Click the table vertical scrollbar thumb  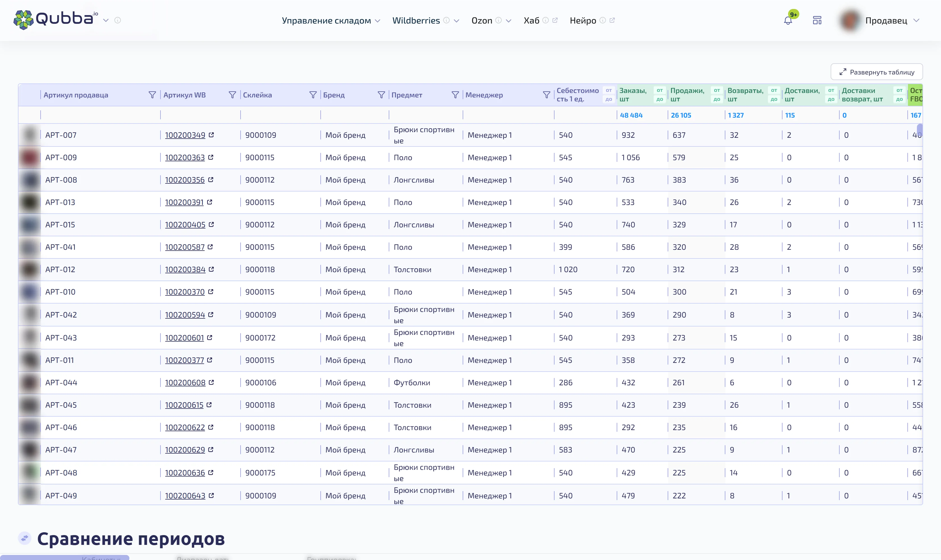click(920, 130)
